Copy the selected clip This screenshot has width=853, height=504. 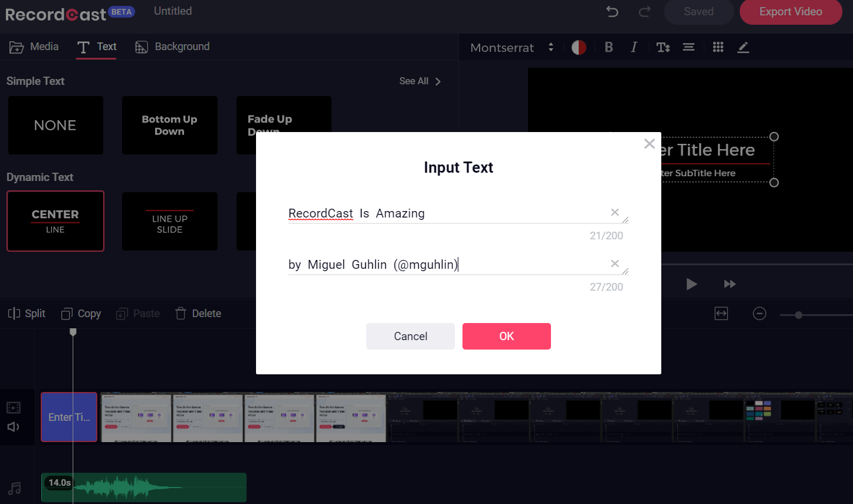click(x=81, y=314)
